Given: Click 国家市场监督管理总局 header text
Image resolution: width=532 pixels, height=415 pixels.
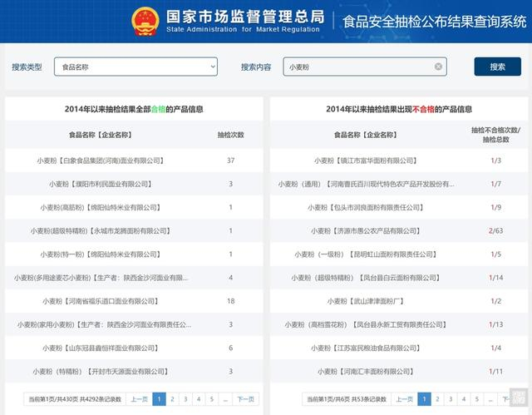Looking at the screenshot, I should pyautogui.click(x=245, y=17).
